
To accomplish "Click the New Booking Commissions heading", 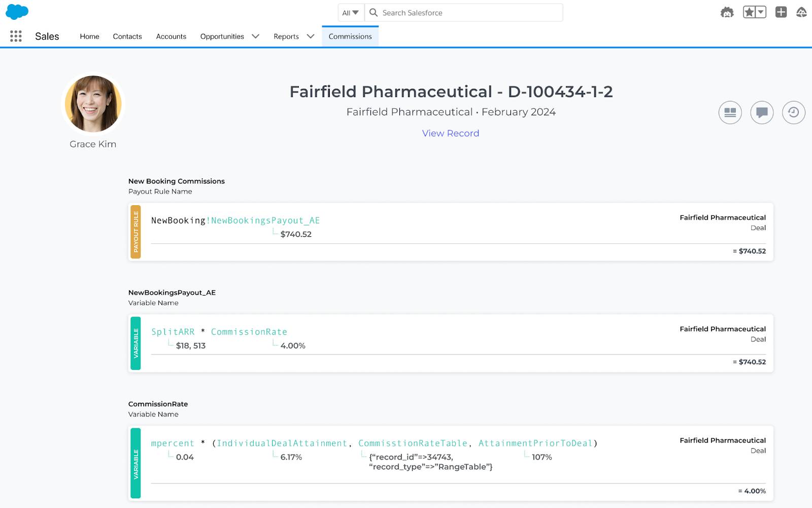I will [x=177, y=181].
